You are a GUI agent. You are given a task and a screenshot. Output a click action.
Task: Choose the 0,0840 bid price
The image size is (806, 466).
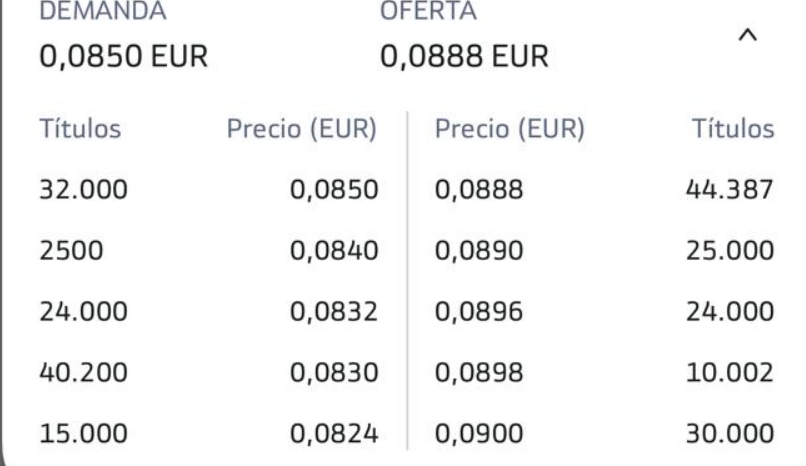click(333, 251)
